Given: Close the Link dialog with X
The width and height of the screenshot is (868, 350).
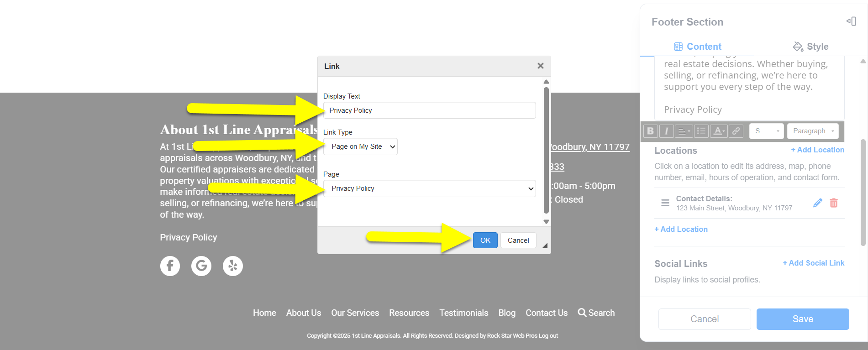Looking at the screenshot, I should 541,66.
